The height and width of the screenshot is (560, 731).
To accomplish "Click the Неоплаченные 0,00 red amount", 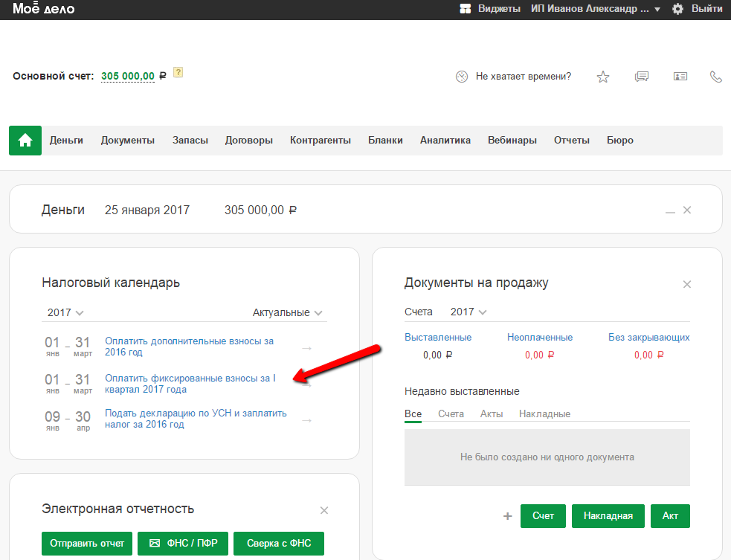I will [539, 355].
